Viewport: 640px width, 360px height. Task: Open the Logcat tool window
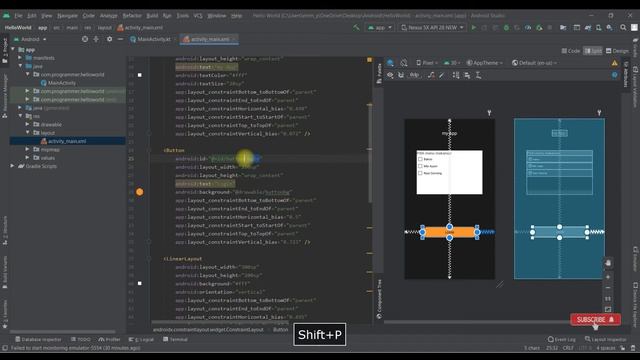(x=141, y=339)
